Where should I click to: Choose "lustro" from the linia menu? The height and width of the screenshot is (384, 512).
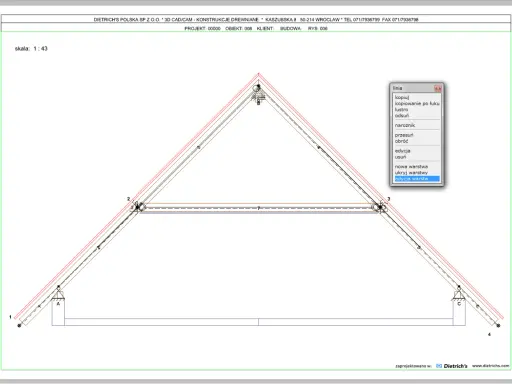point(401,109)
